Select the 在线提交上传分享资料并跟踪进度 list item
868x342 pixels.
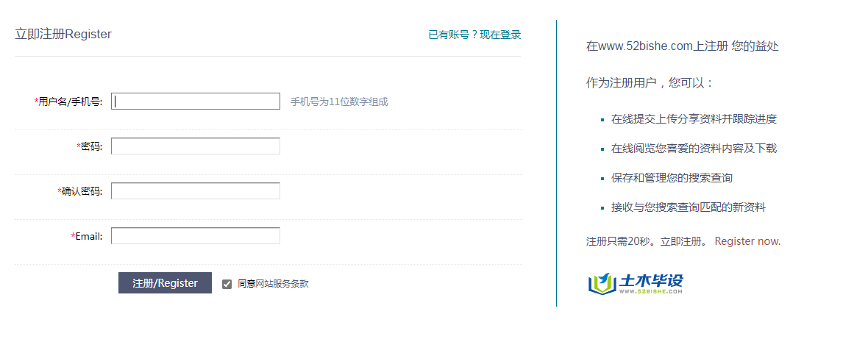click(694, 118)
